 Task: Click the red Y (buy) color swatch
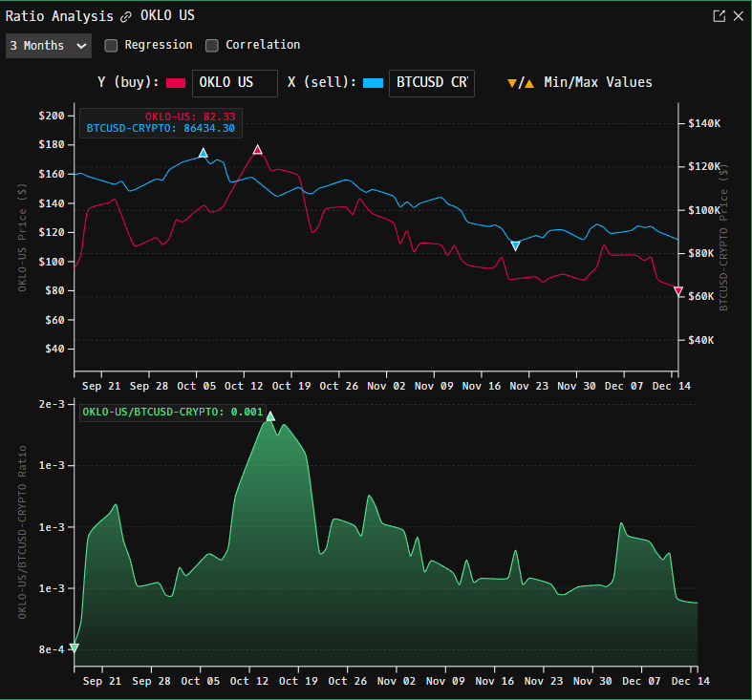[176, 83]
